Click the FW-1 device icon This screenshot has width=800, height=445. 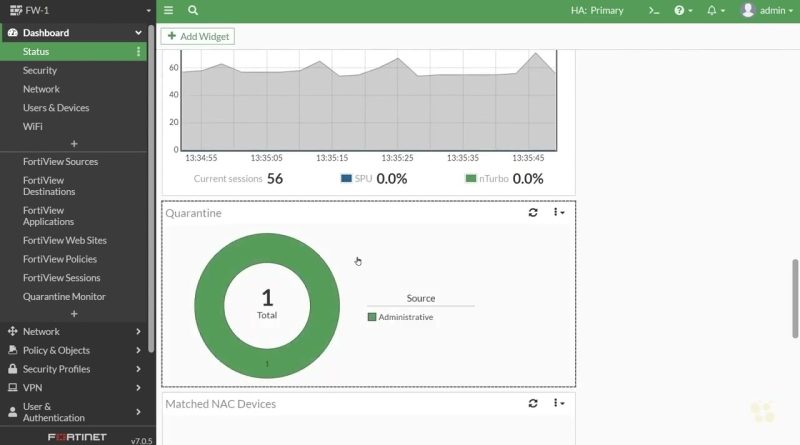pos(16,10)
